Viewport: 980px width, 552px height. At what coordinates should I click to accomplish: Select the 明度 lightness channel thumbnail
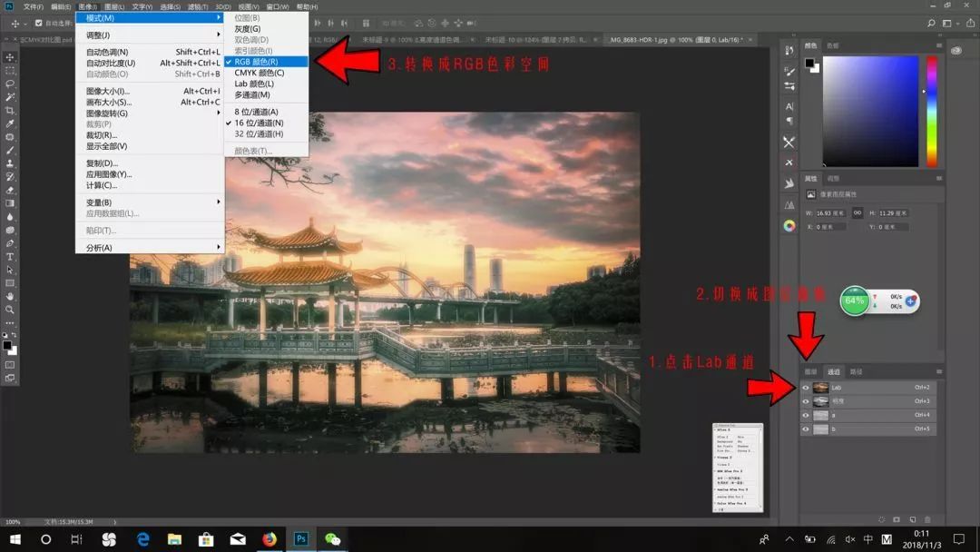820,401
